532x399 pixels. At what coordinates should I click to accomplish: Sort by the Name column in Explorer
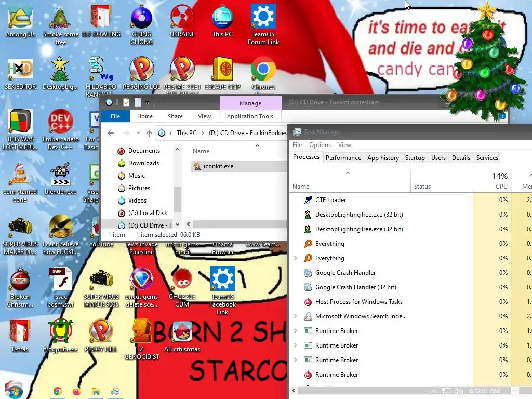(x=201, y=151)
